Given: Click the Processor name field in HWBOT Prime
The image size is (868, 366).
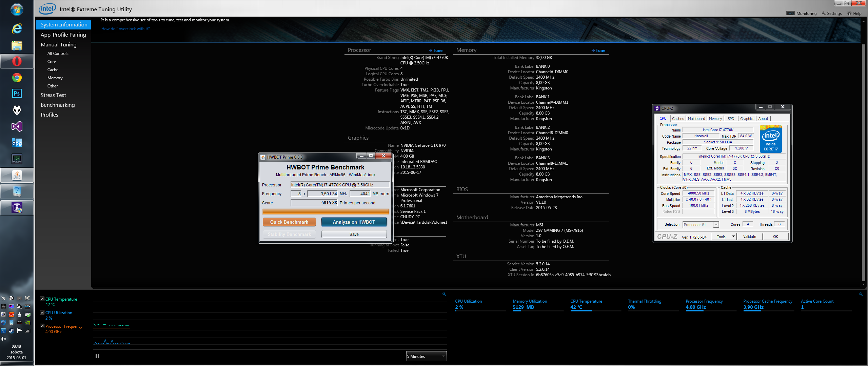Looking at the screenshot, I should pos(340,185).
